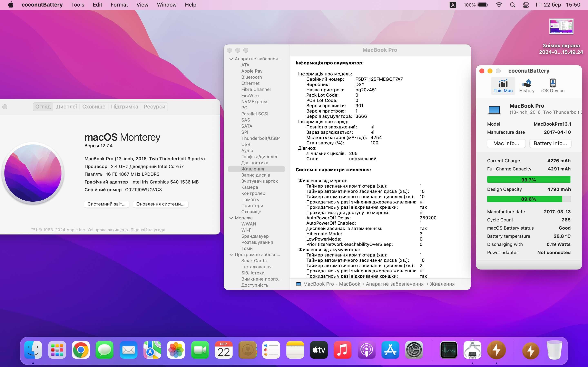Expand the Апаратне забезпечення tree item

pos(232,58)
